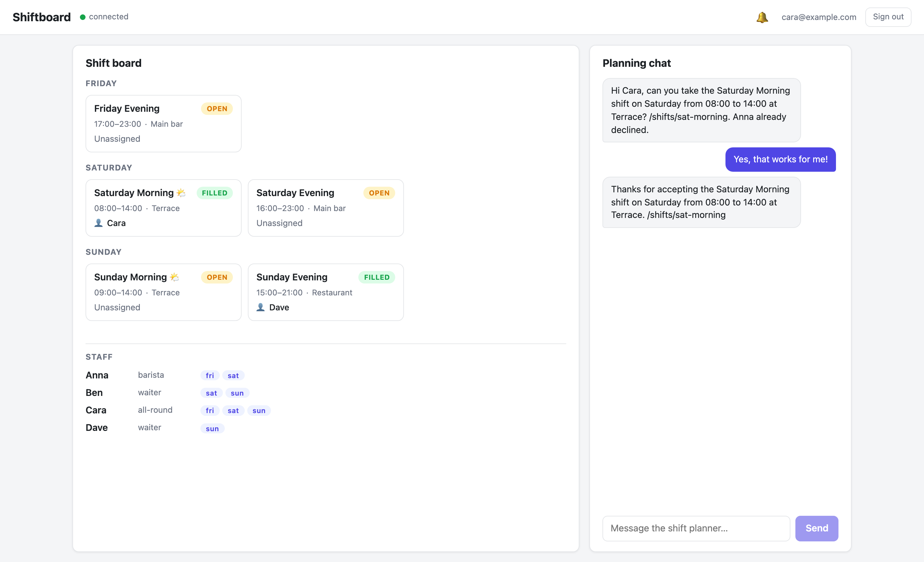Select Dave in the staff list

pyautogui.click(x=97, y=428)
